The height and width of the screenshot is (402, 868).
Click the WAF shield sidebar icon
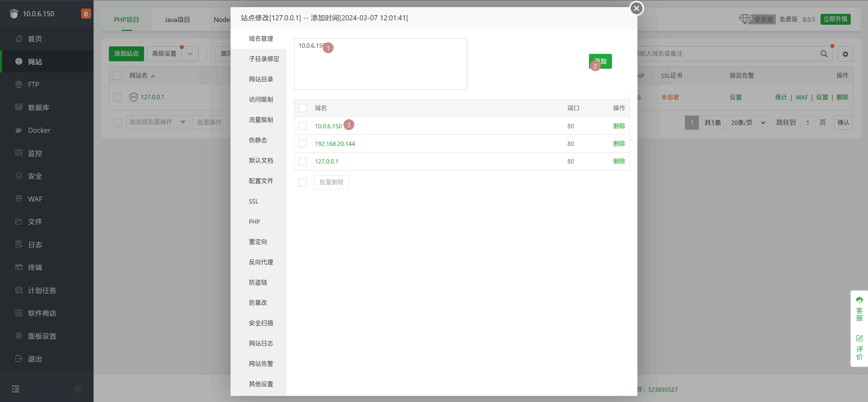tap(19, 199)
